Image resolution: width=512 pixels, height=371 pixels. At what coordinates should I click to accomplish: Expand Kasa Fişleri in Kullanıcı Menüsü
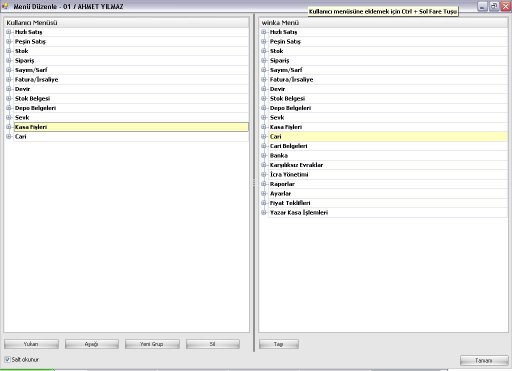[x=9, y=127]
